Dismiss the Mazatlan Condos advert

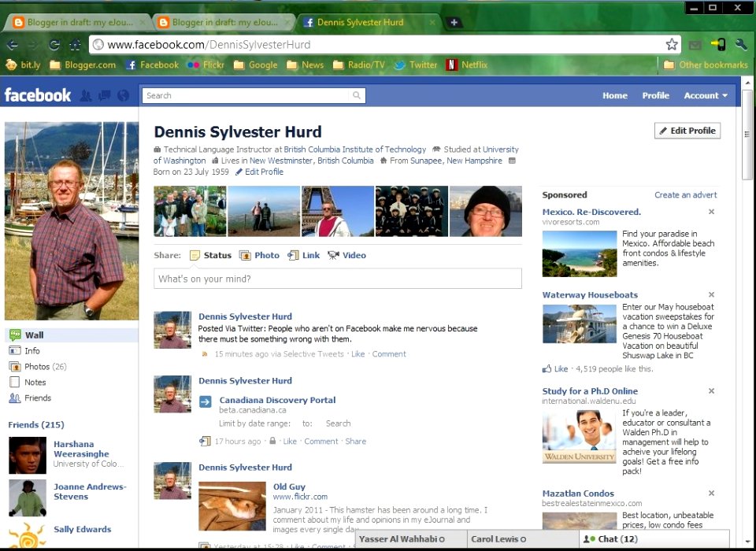[711, 494]
